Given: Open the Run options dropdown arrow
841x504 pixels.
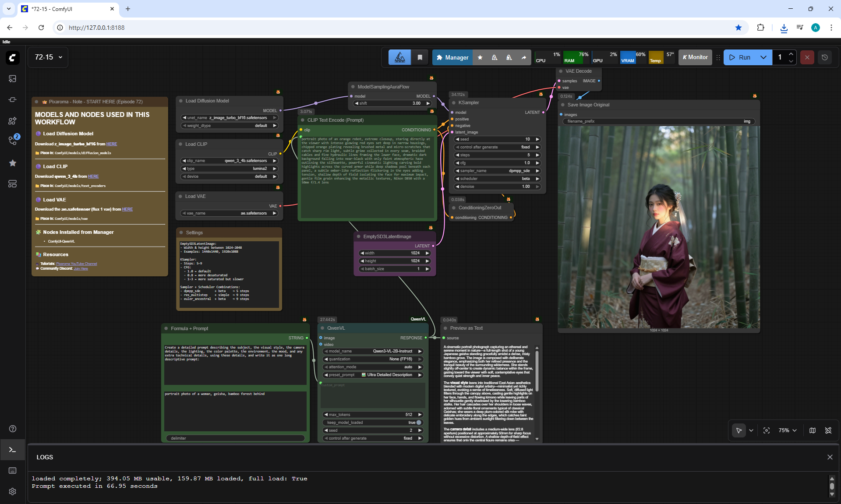Looking at the screenshot, I should click(763, 57).
